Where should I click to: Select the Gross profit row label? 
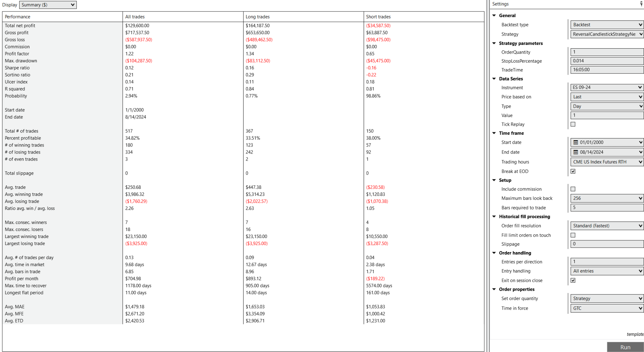coord(16,33)
